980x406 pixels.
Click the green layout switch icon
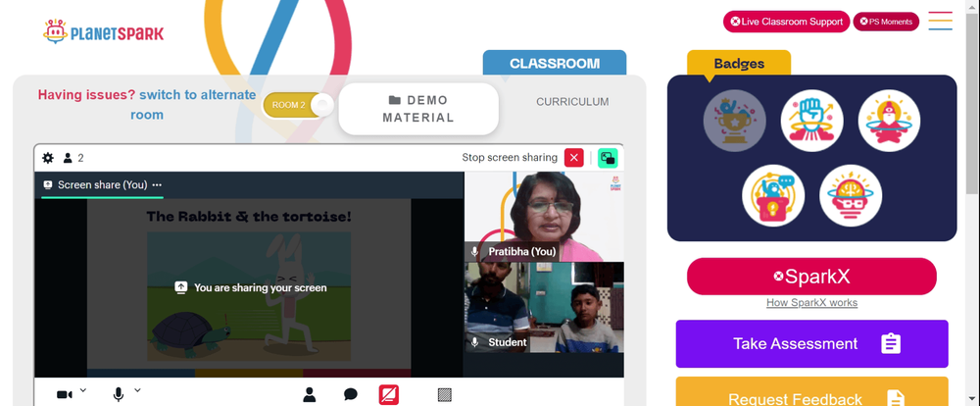(608, 158)
